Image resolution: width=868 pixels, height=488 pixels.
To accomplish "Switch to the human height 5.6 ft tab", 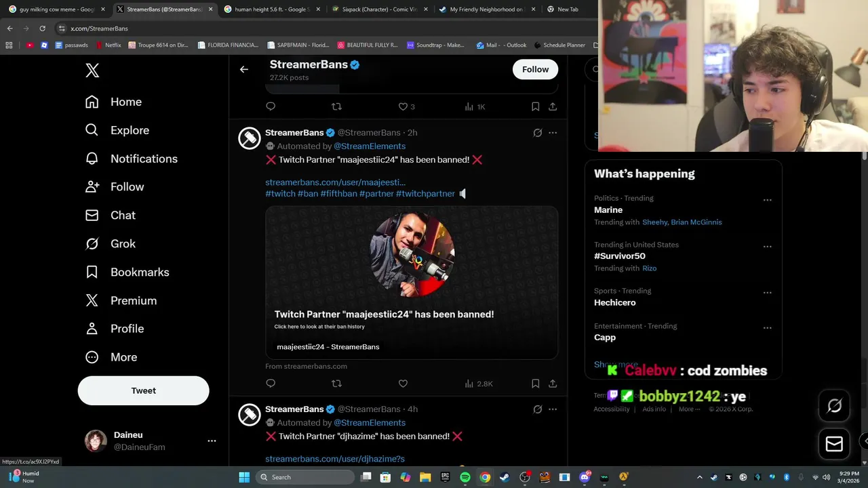I will (x=273, y=9).
